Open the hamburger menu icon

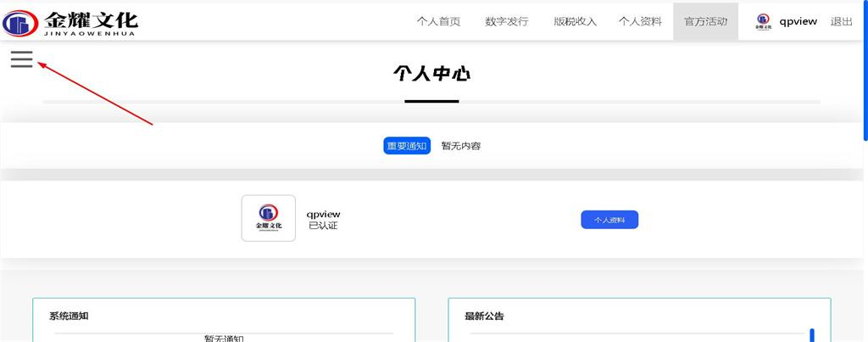tap(21, 59)
